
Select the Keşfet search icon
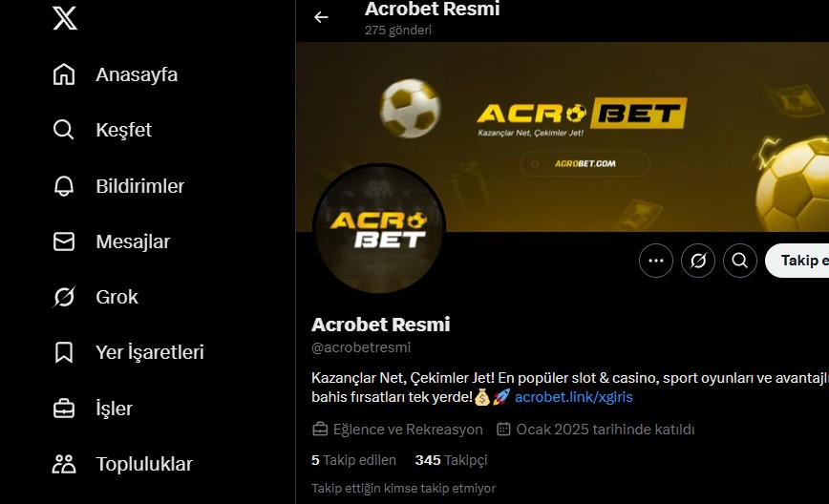pos(64,130)
